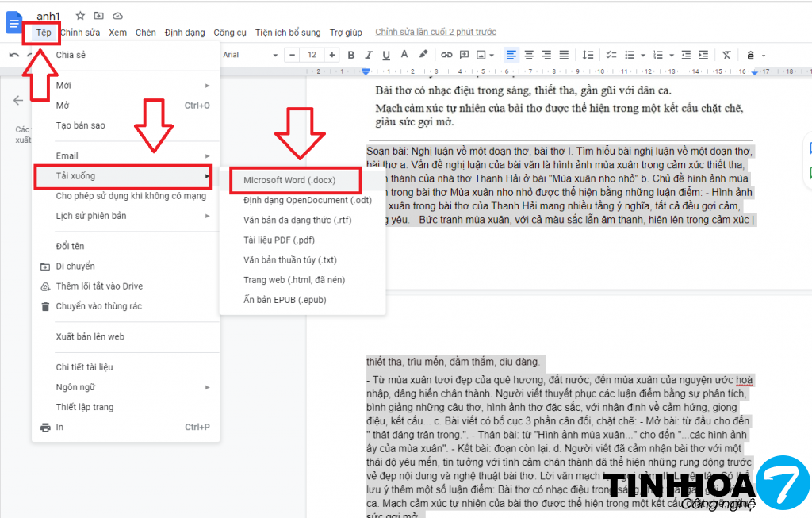
Task: Click the move to folder icon
Action: [x=98, y=16]
